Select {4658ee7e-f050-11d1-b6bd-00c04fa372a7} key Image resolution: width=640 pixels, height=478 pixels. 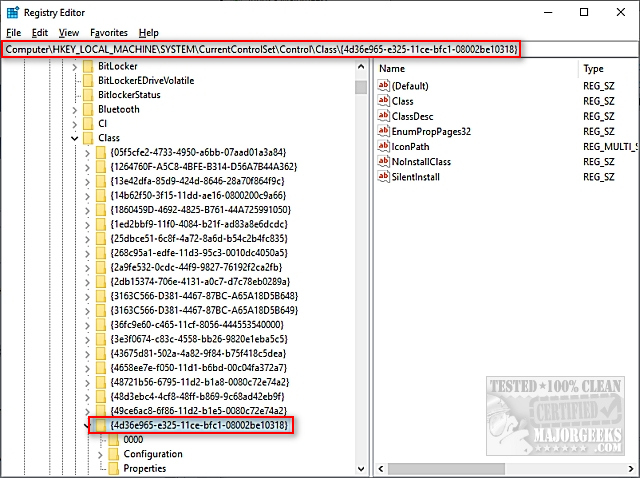tap(199, 368)
